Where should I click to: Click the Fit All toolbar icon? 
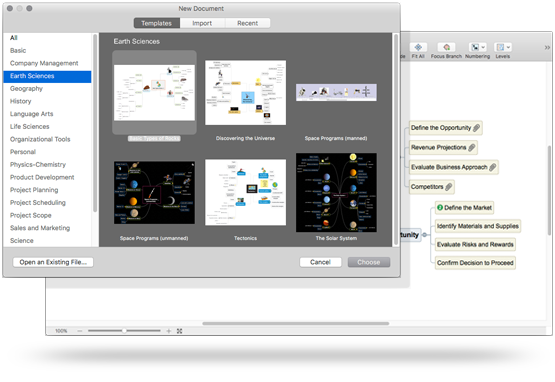tap(418, 47)
